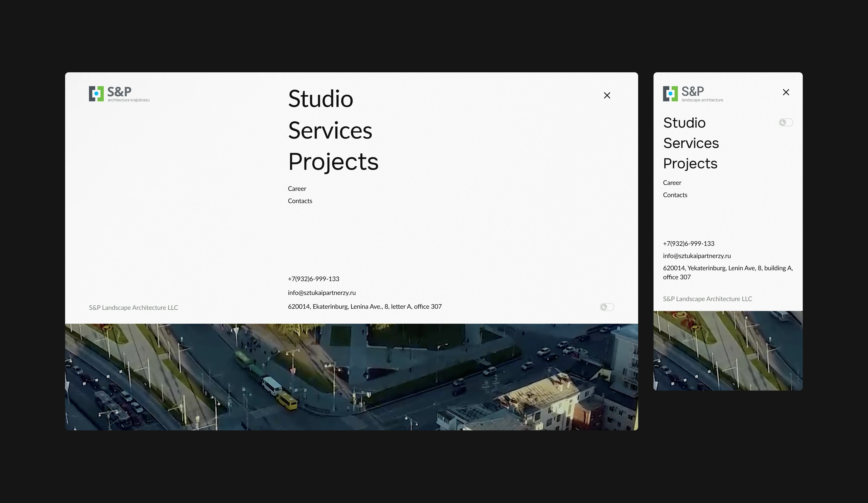Click the aerial city video in desktop view
The image size is (868, 503).
(351, 377)
